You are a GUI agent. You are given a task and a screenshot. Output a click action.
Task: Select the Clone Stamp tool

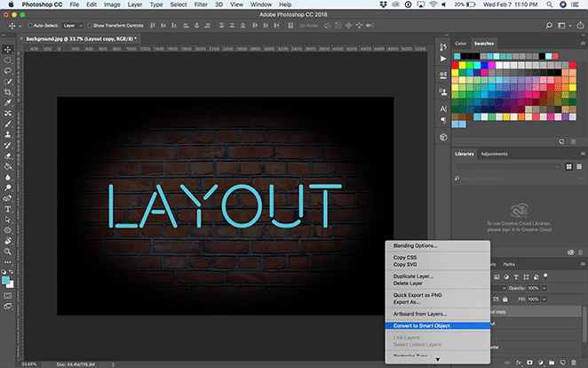click(x=7, y=134)
